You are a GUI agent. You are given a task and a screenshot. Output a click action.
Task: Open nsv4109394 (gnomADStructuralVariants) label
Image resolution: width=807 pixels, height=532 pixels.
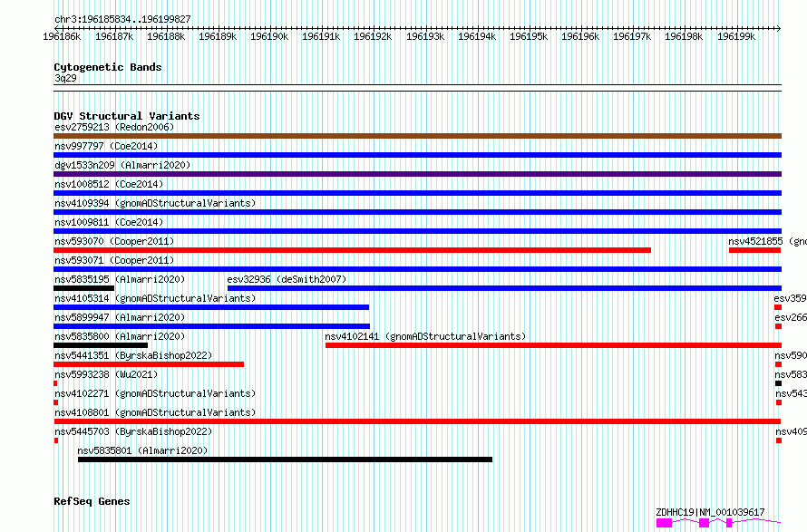(155, 203)
